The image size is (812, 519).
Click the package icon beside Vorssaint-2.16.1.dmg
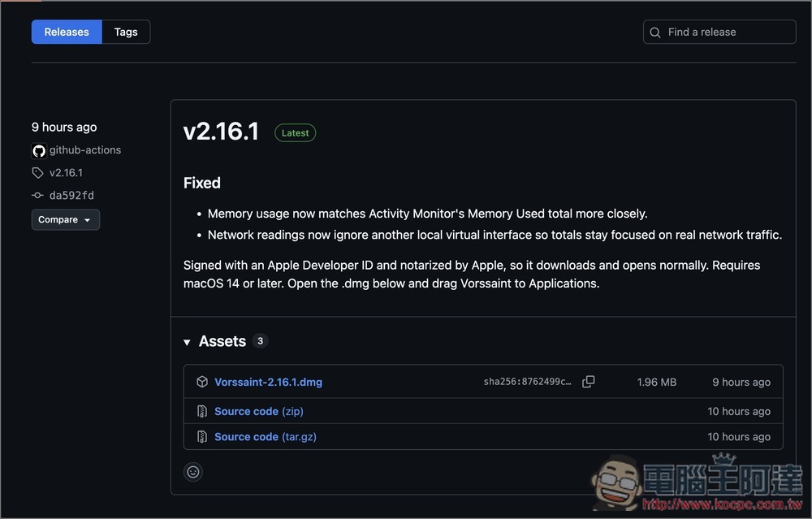(x=202, y=382)
